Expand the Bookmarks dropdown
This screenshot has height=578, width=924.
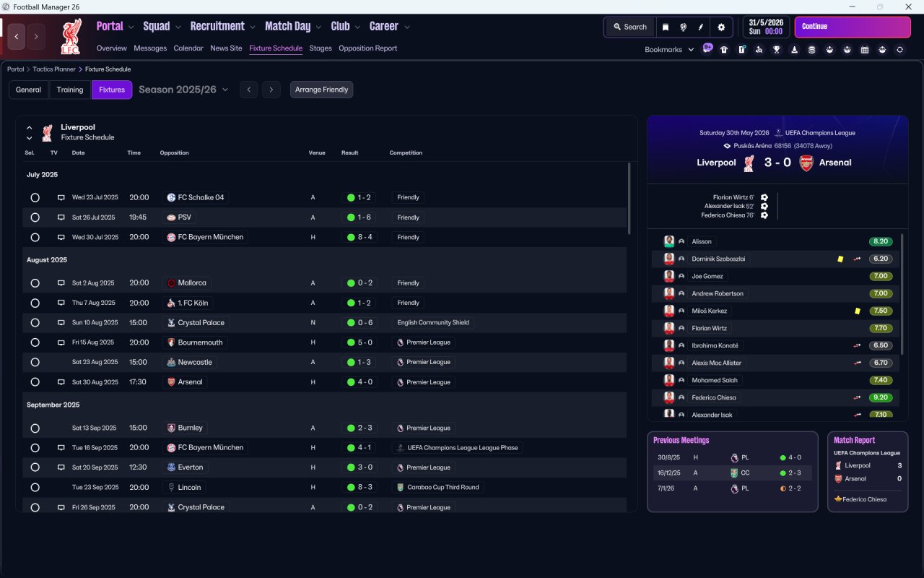click(670, 50)
